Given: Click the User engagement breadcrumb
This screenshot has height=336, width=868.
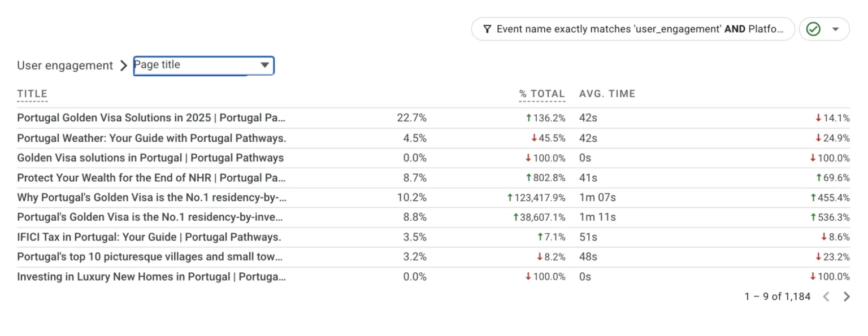Looking at the screenshot, I should pos(64,65).
